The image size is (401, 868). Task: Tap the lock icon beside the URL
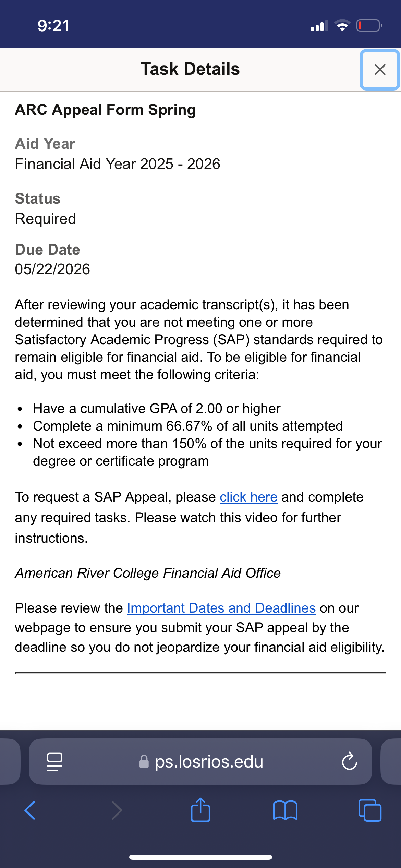coord(144,761)
